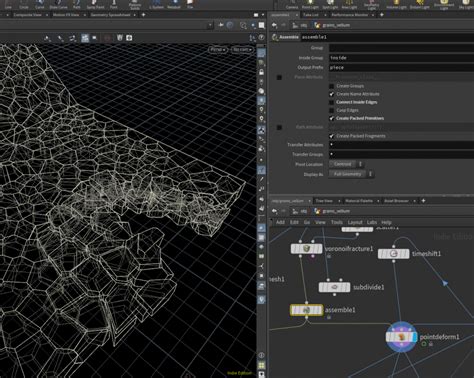Enable the Create Groups checkbox
The image size is (474, 378).
click(x=331, y=86)
